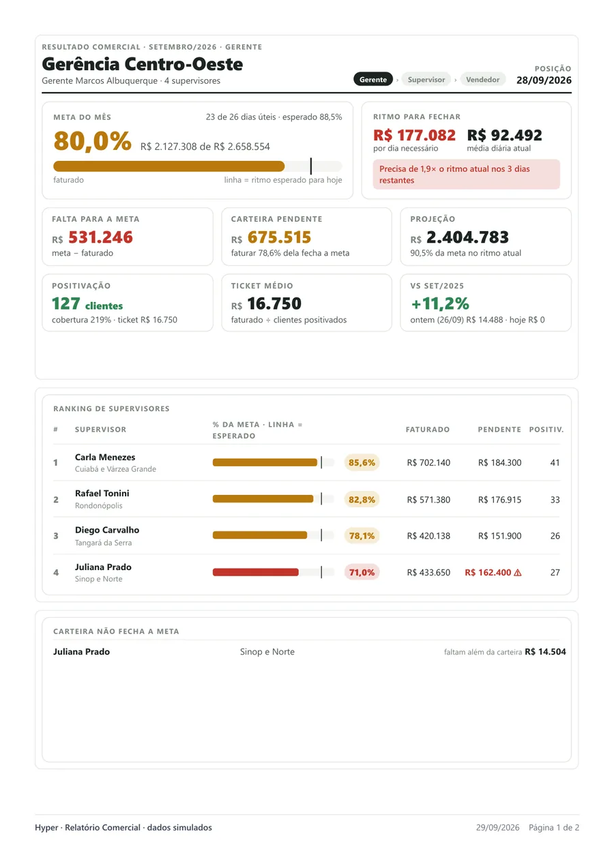614x868 pixels.
Task: Select the Gerente breadcrumb pill
Action: point(373,79)
